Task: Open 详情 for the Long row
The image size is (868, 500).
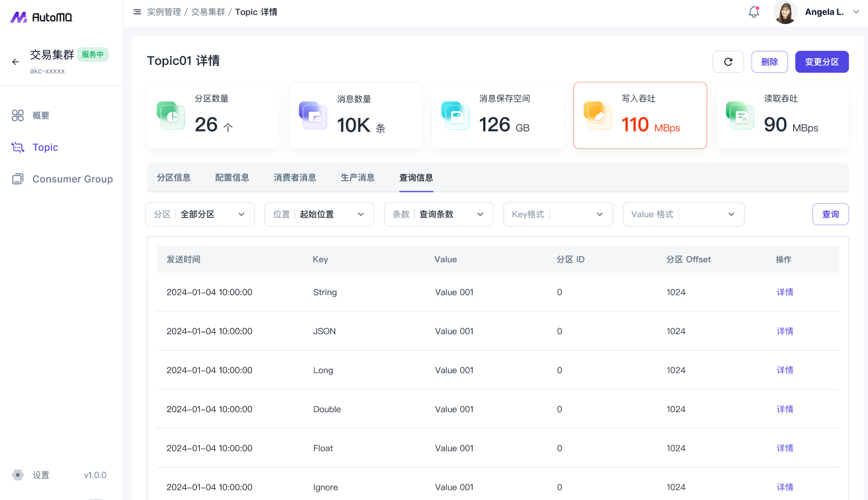Action: tap(785, 370)
